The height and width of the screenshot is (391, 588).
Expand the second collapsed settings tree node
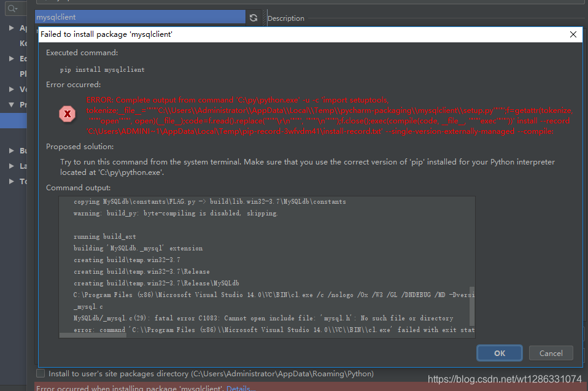pyautogui.click(x=11, y=58)
